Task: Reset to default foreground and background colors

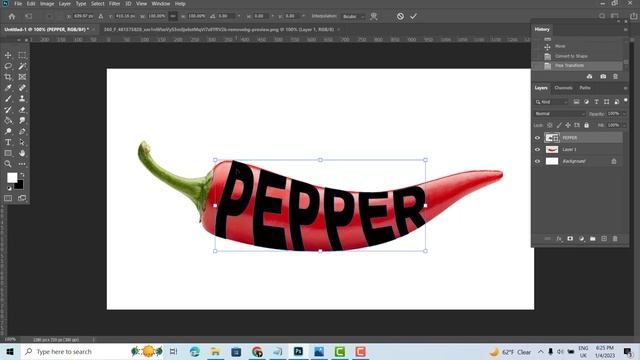Action: pyautogui.click(x=9, y=188)
